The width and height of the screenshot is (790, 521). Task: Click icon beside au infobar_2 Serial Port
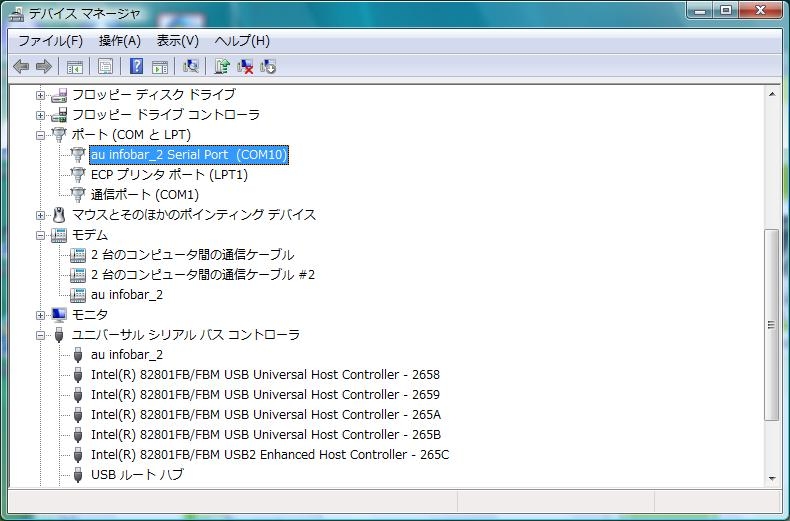pos(78,155)
